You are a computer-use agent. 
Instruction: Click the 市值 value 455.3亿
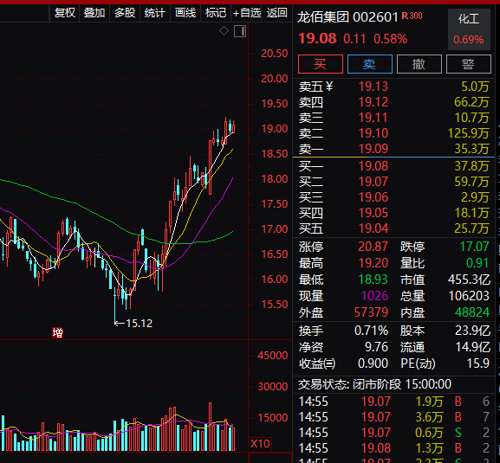coord(469,280)
